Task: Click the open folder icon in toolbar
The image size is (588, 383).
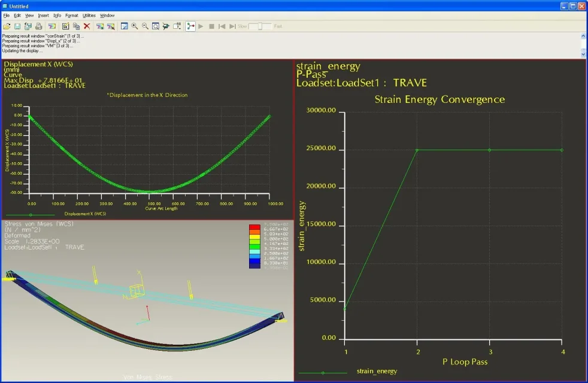Action: pos(7,26)
